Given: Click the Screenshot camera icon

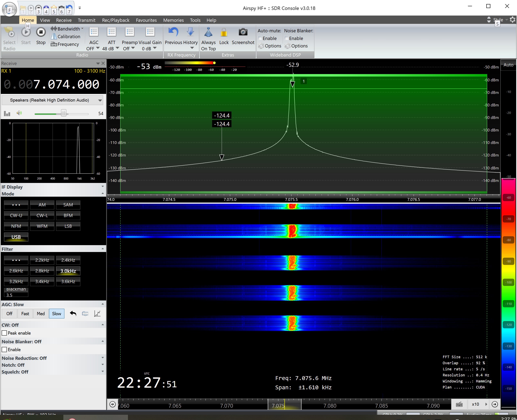Looking at the screenshot, I should 243,32.
